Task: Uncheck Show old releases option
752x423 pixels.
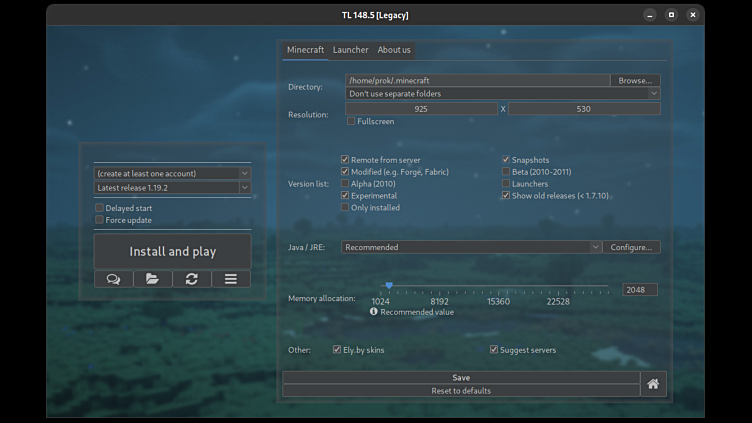Action: coord(505,196)
